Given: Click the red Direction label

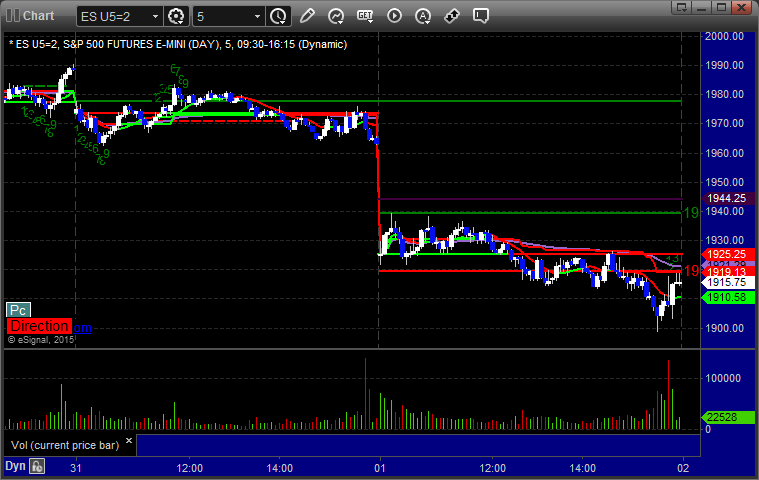Looking at the screenshot, I should click(40, 326).
